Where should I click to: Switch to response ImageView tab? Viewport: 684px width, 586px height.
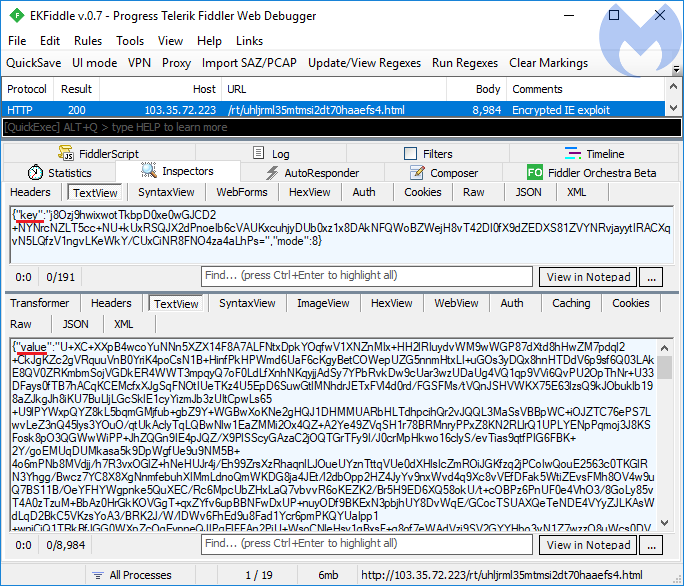tap(323, 303)
